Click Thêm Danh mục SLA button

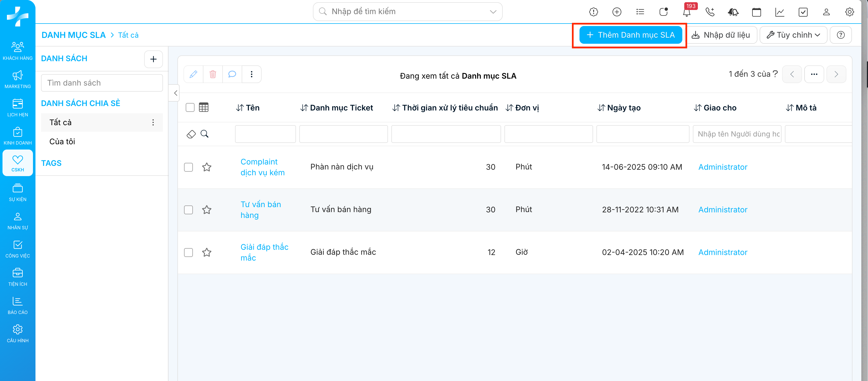(630, 35)
